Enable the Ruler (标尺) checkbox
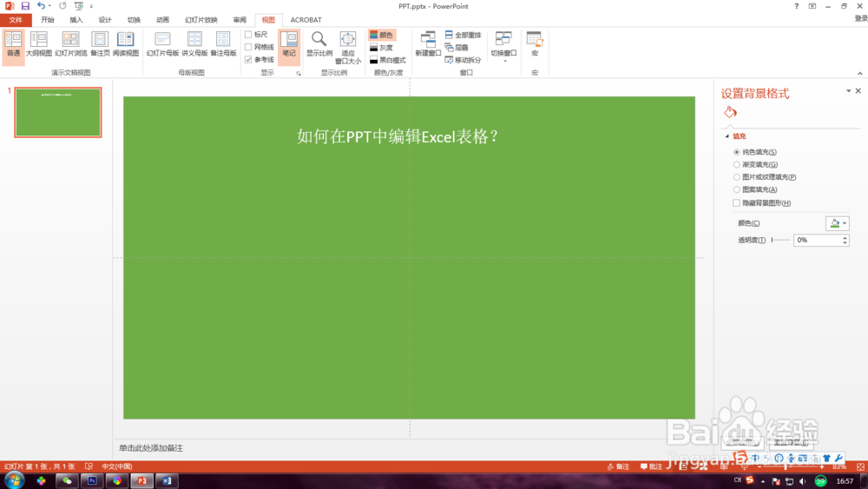Screen dimensions: 868x489 248,35
